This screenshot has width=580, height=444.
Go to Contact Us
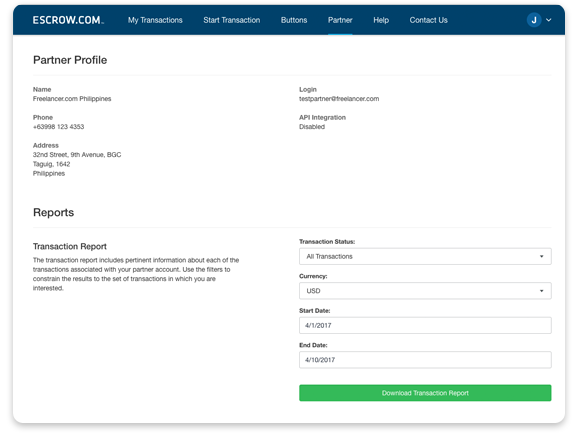point(428,20)
